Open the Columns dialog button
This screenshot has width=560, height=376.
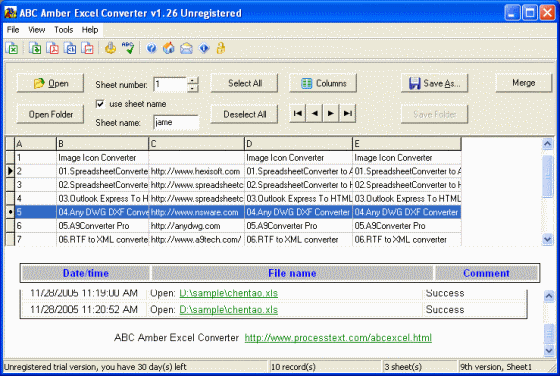pyautogui.click(x=323, y=83)
